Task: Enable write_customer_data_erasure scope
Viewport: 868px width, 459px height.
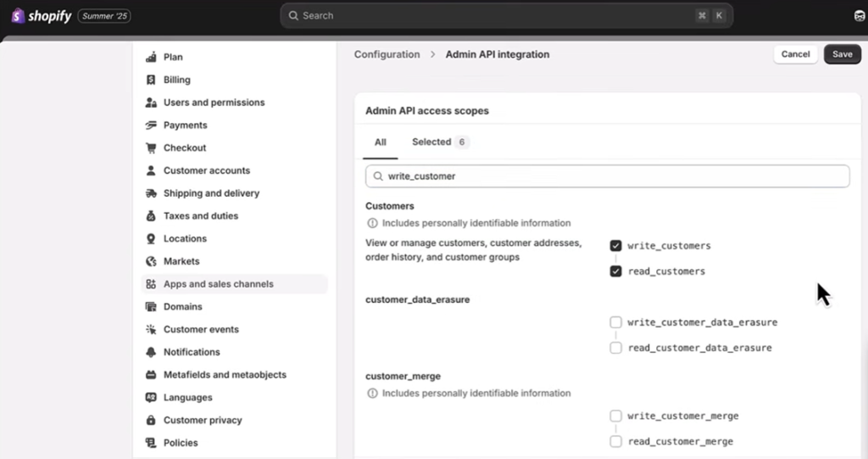Action: [615, 322]
